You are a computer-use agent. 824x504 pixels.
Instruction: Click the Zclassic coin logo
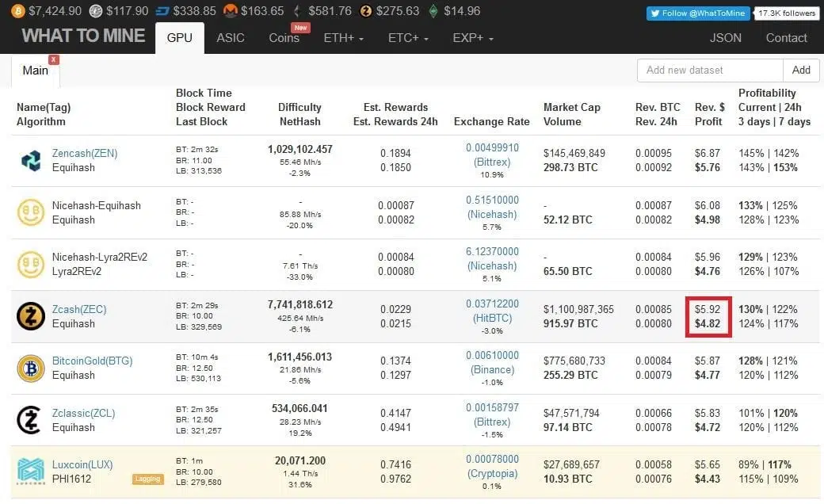29,420
